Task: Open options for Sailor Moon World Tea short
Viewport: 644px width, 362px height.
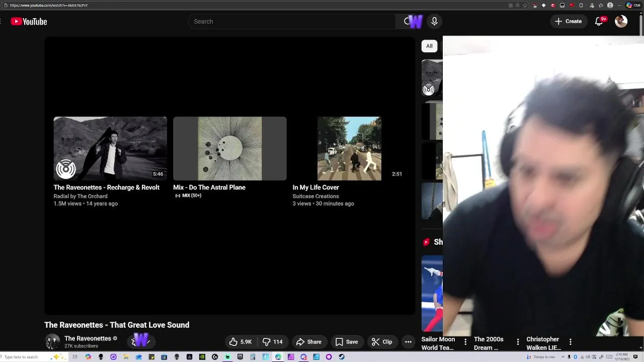Action: tap(465, 342)
